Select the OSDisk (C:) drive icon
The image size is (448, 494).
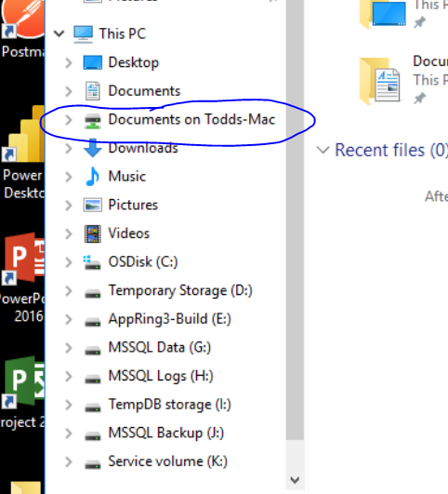pyautogui.click(x=92, y=262)
